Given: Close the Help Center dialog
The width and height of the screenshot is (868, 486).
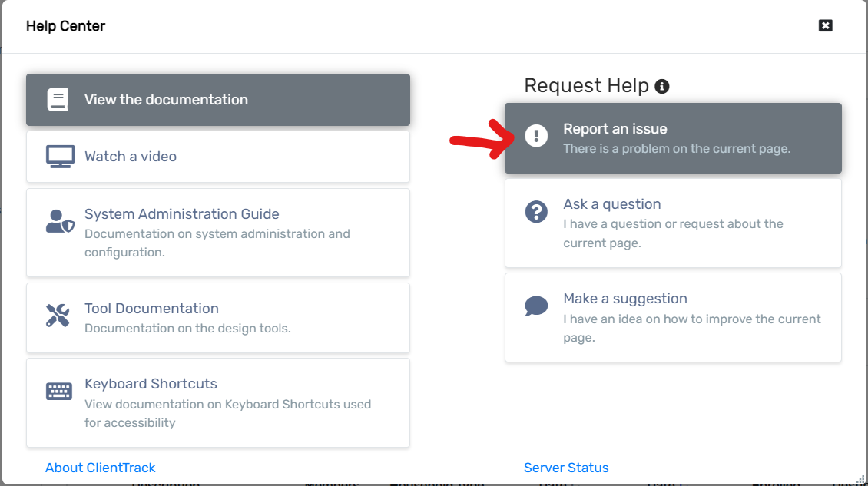Looking at the screenshot, I should pyautogui.click(x=826, y=26).
